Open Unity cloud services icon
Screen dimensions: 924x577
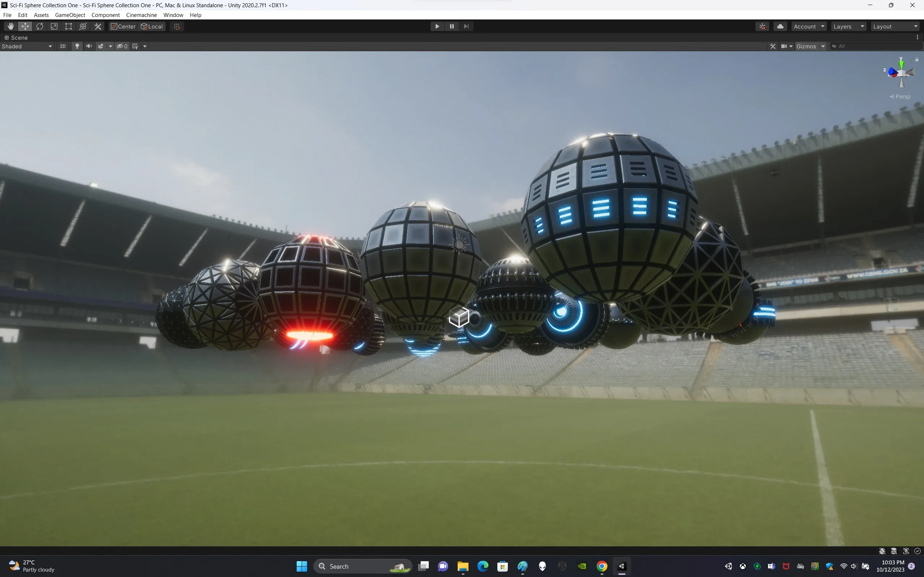[780, 26]
